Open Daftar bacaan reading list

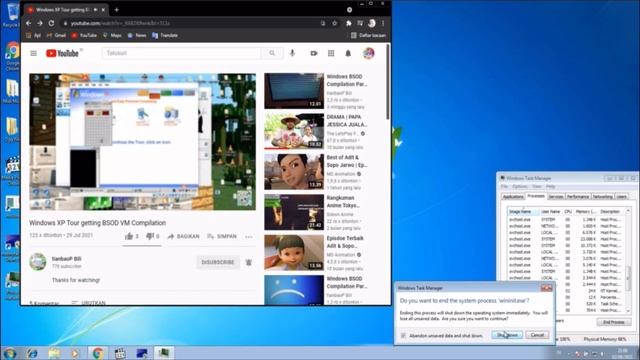[x=368, y=36]
